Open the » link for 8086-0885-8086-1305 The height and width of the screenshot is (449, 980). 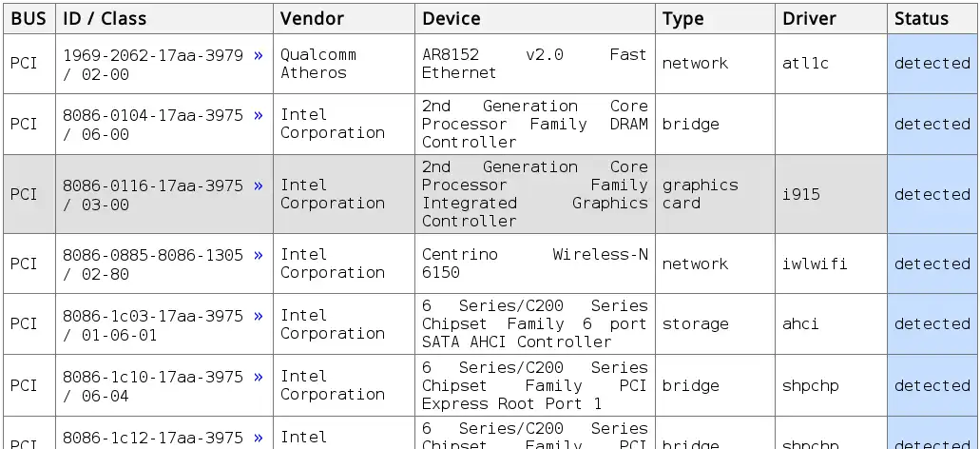259,256
